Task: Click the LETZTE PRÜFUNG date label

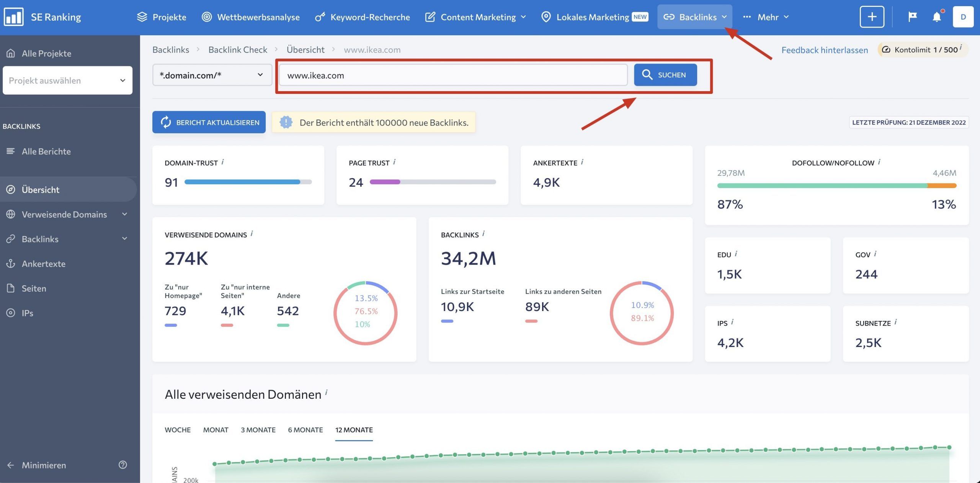Action: pyautogui.click(x=909, y=122)
